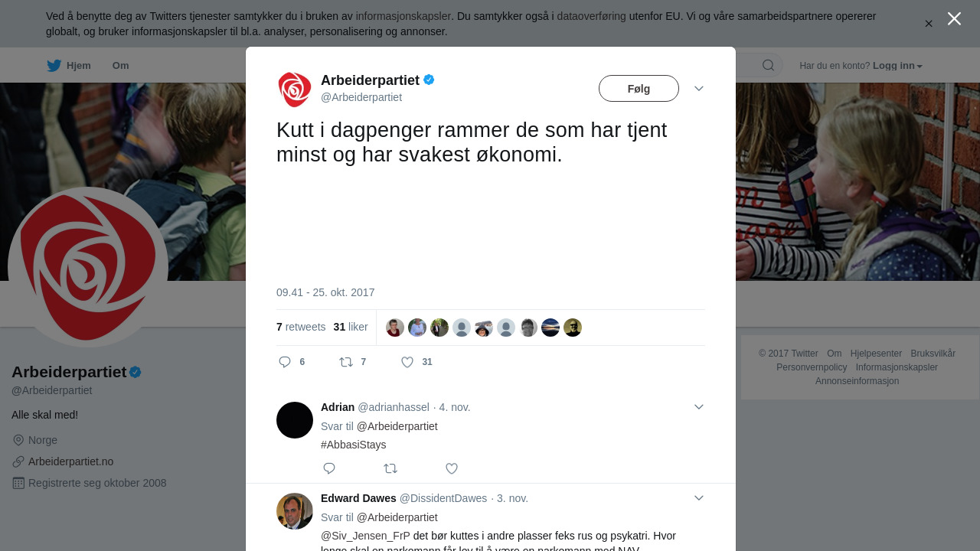Open the Om menu item in top navigation
The width and height of the screenshot is (980, 551).
pyautogui.click(x=120, y=66)
